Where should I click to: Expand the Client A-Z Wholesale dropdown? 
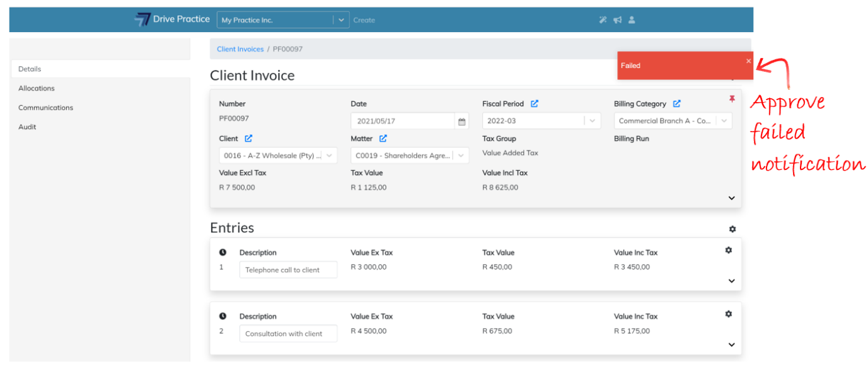pos(331,156)
